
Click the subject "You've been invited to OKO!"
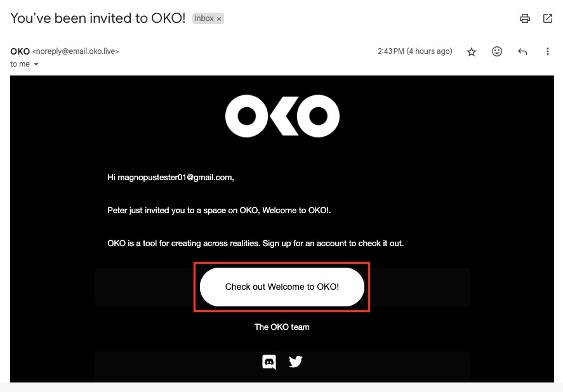pos(98,18)
